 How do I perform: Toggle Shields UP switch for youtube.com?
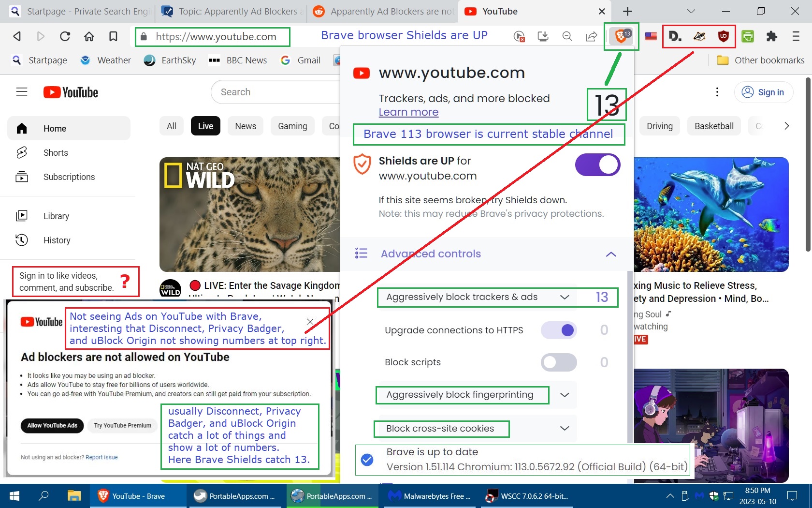(597, 165)
